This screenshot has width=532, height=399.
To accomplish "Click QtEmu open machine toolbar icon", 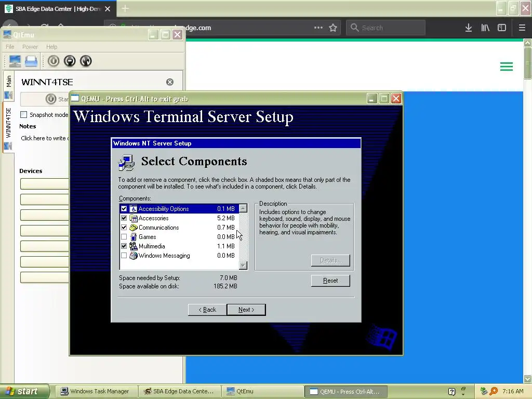I will 31,61.
